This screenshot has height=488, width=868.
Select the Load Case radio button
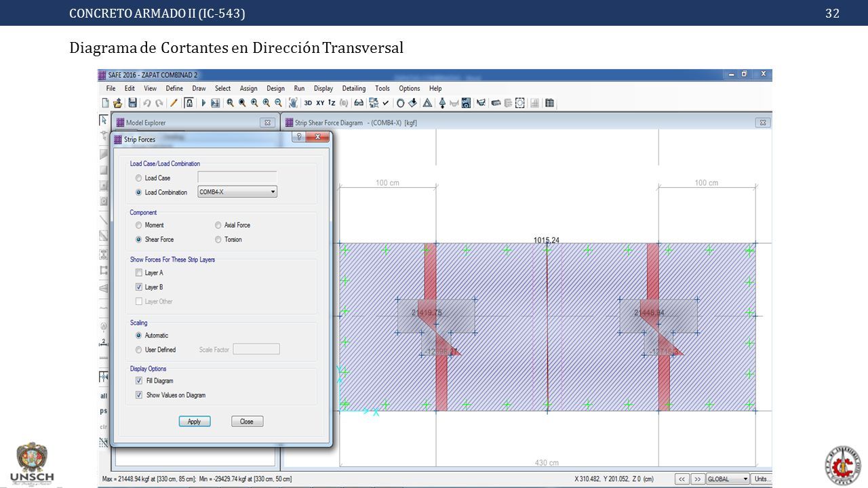pos(139,178)
